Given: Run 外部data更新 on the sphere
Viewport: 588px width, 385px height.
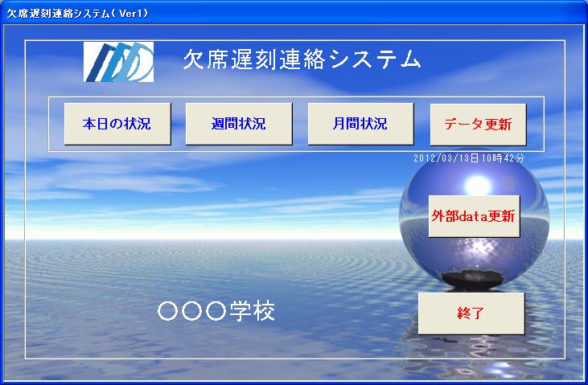Looking at the screenshot, I should 474,216.
